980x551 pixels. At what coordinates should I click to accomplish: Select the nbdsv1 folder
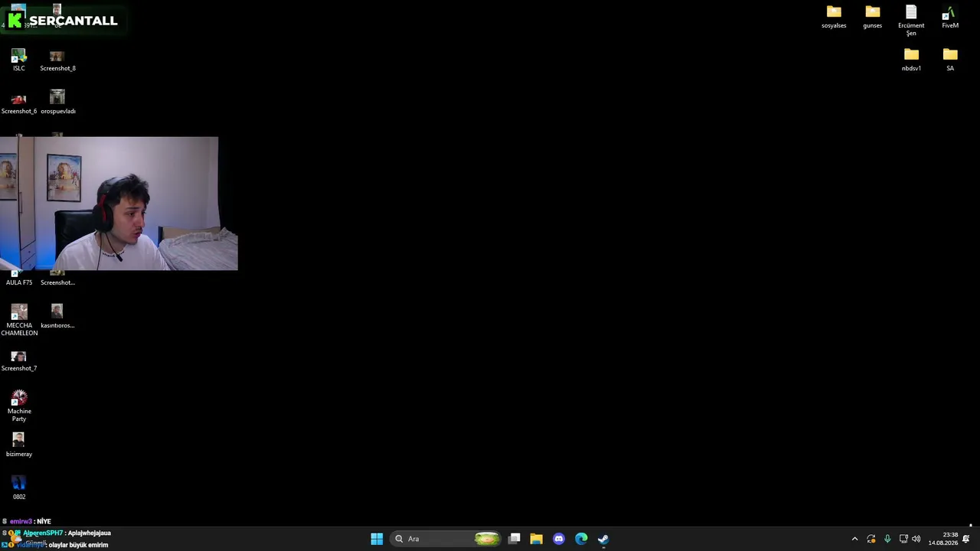tap(911, 60)
